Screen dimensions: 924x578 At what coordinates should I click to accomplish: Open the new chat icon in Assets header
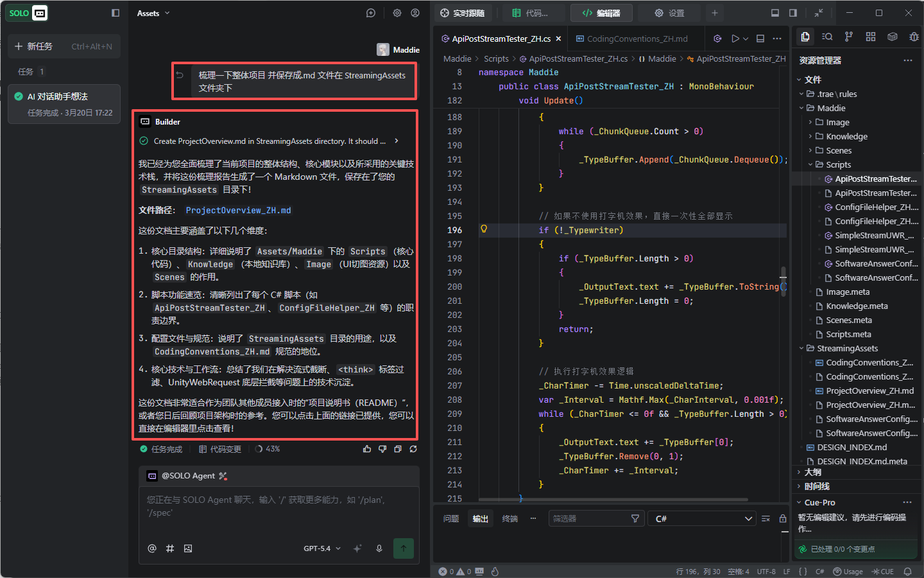[x=371, y=13]
